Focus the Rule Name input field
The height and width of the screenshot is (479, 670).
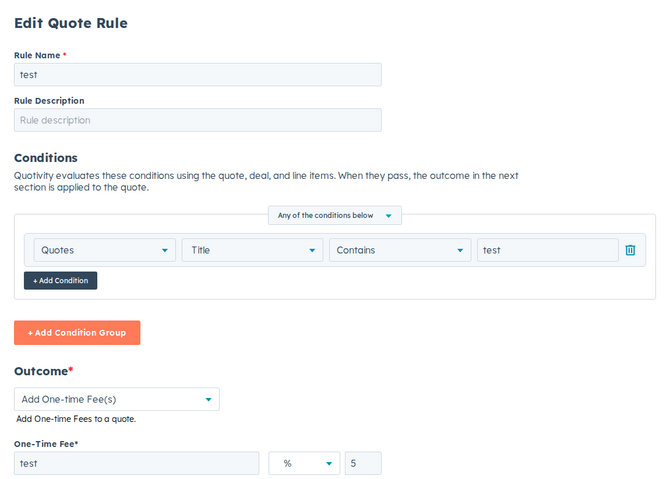coord(198,75)
